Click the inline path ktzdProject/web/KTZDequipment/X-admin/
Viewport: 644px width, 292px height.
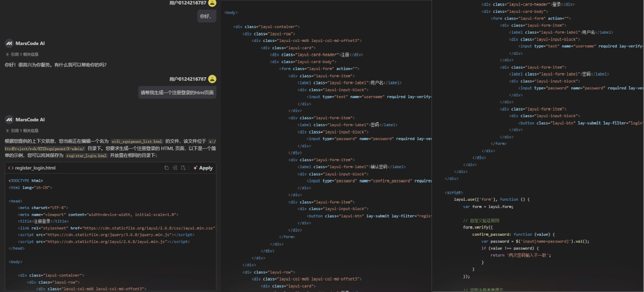tap(45, 149)
